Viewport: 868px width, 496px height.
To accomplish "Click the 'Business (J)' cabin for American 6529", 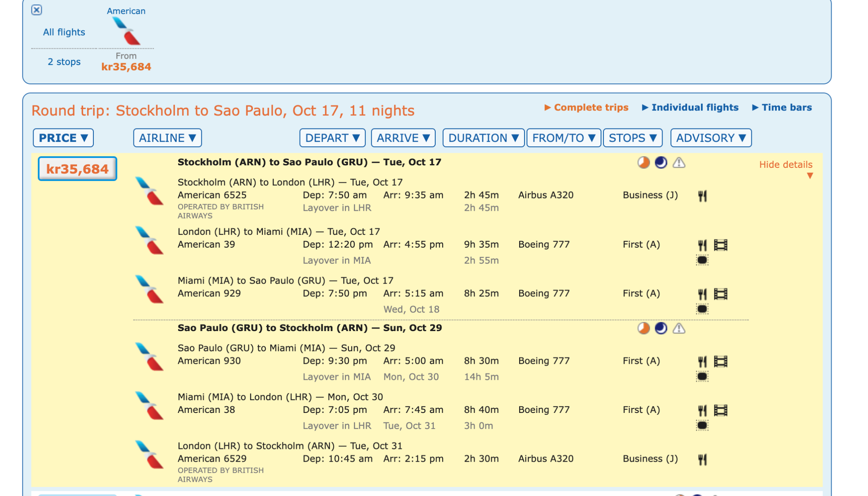I will (x=650, y=459).
